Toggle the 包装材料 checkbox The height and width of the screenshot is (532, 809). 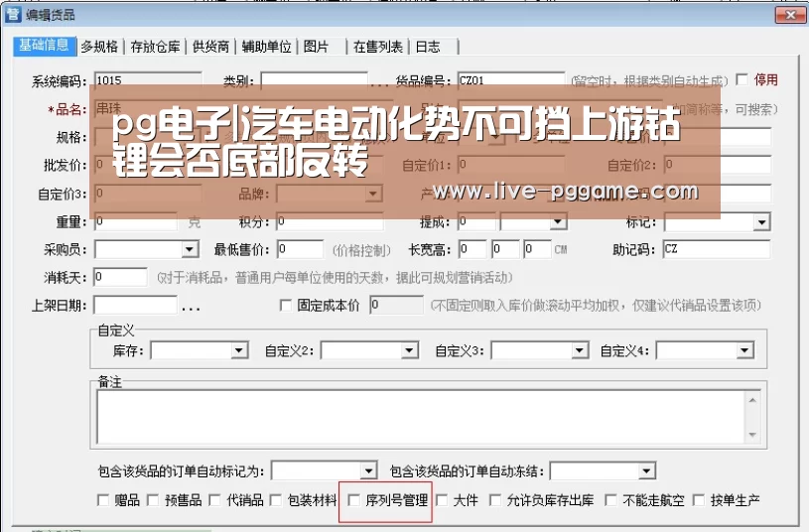click(x=276, y=500)
